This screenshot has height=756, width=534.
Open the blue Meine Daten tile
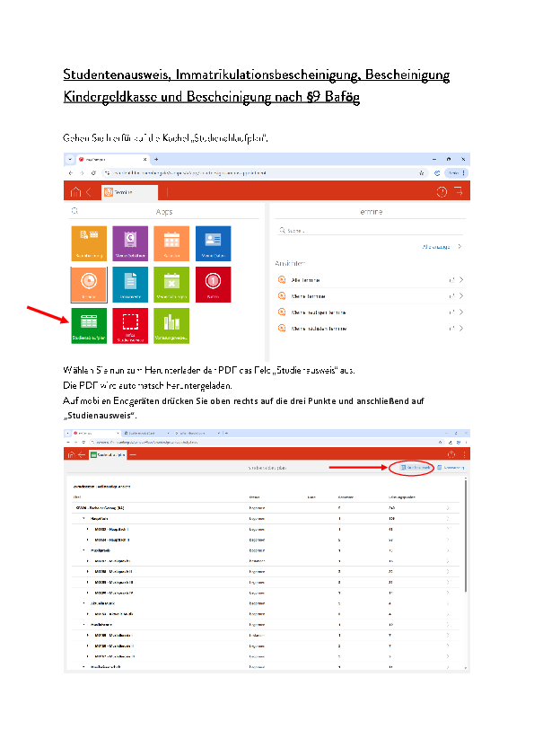pos(213,243)
